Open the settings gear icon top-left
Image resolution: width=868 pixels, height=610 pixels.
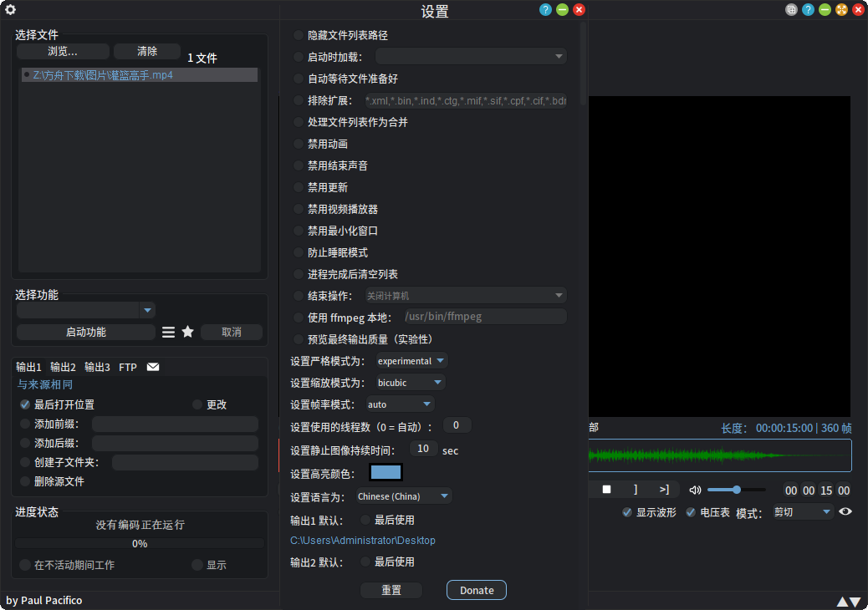[x=10, y=10]
